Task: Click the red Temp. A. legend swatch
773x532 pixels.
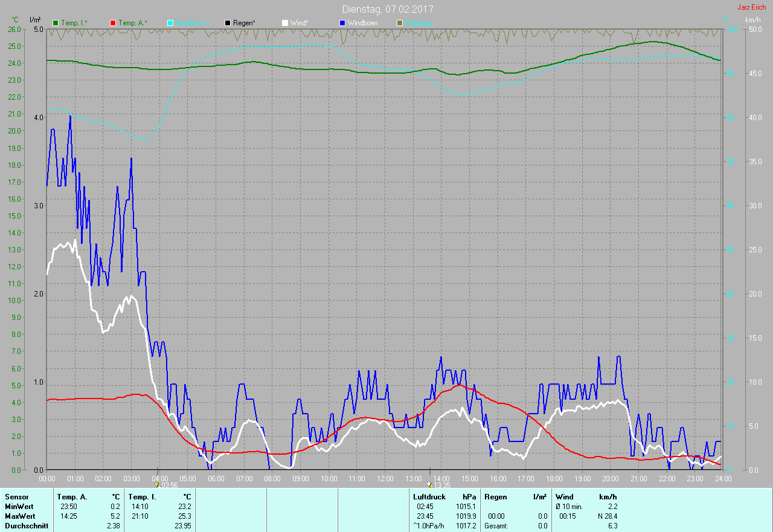Action: (113, 23)
